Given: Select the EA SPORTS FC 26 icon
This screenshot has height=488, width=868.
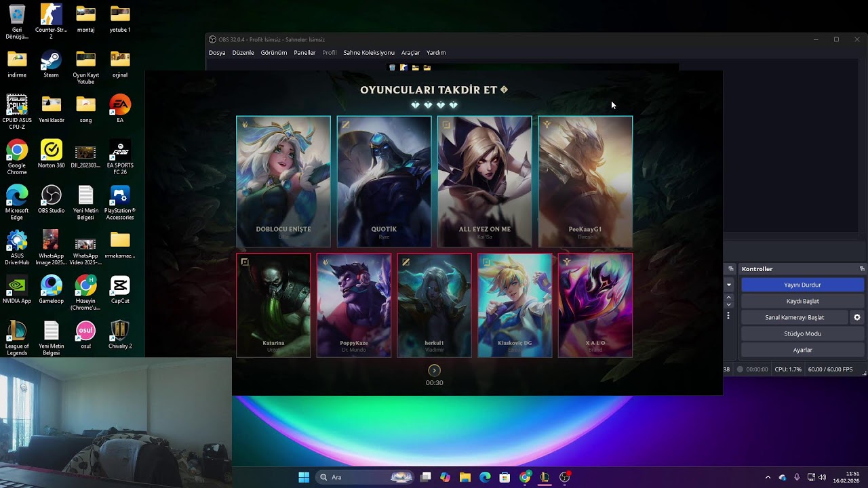Looking at the screenshot, I should (120, 157).
